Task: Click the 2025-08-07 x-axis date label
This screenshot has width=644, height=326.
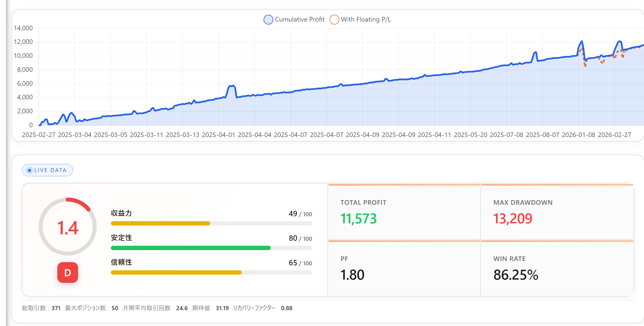Action: [542, 135]
